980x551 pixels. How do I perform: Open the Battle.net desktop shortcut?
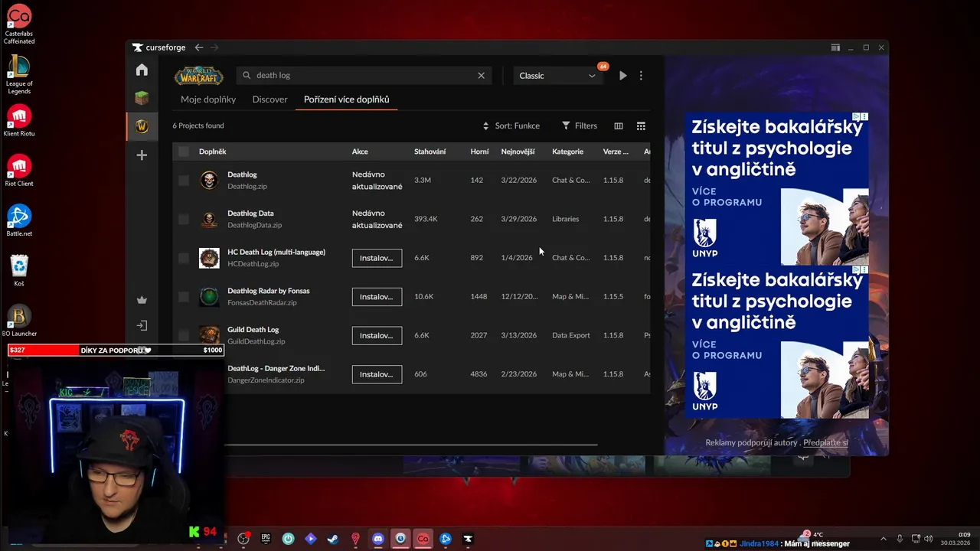click(19, 221)
